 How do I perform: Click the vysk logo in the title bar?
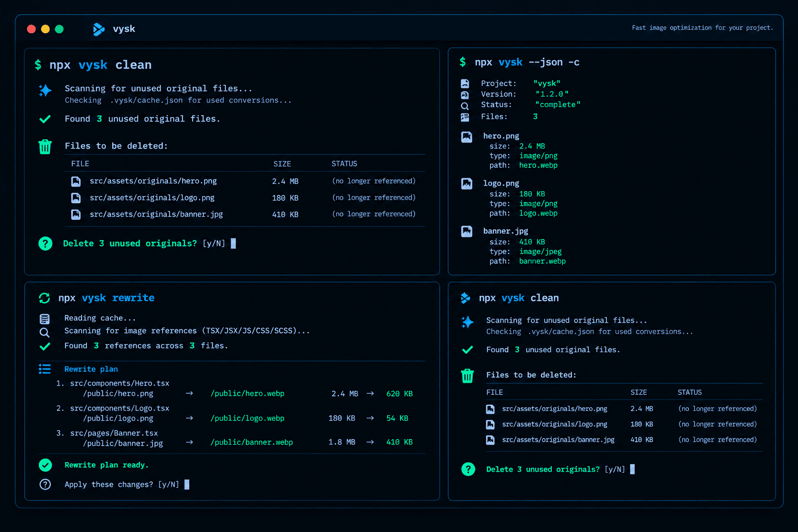(98, 29)
